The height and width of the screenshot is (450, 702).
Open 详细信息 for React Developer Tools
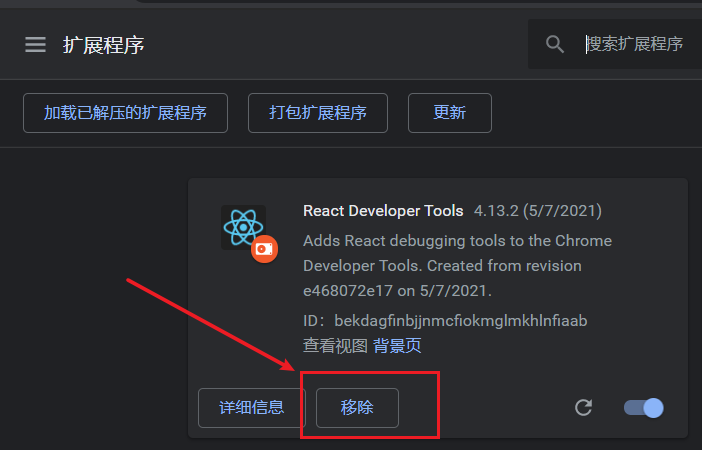coord(252,408)
